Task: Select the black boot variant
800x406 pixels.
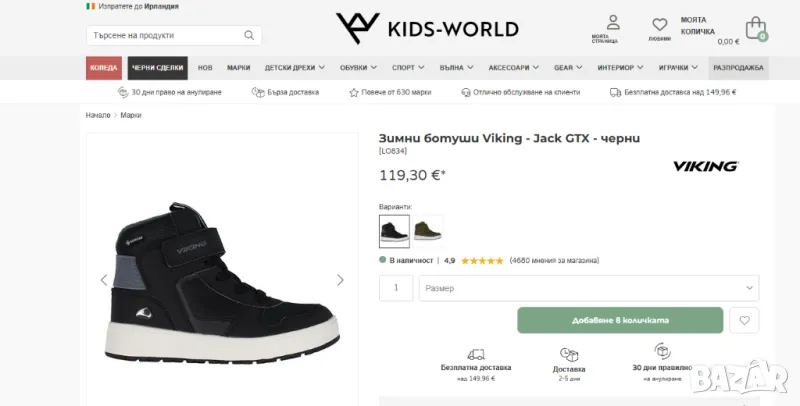Action: [x=394, y=231]
